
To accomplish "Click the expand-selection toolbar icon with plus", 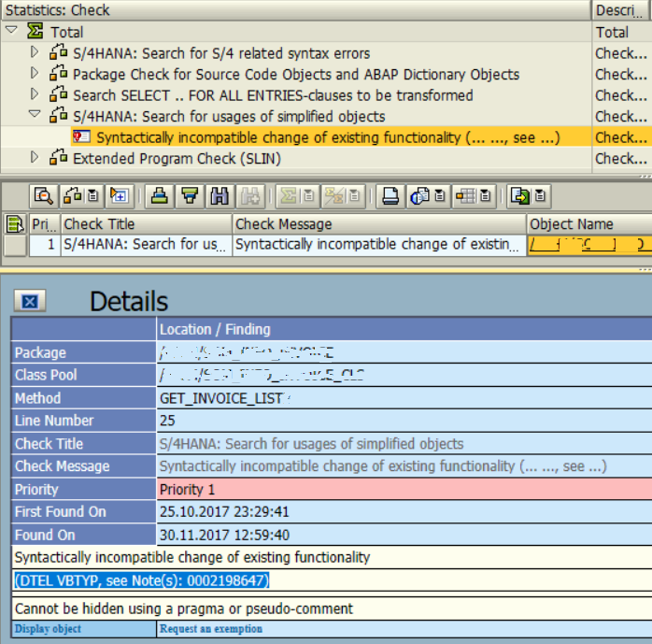I will 120,195.
